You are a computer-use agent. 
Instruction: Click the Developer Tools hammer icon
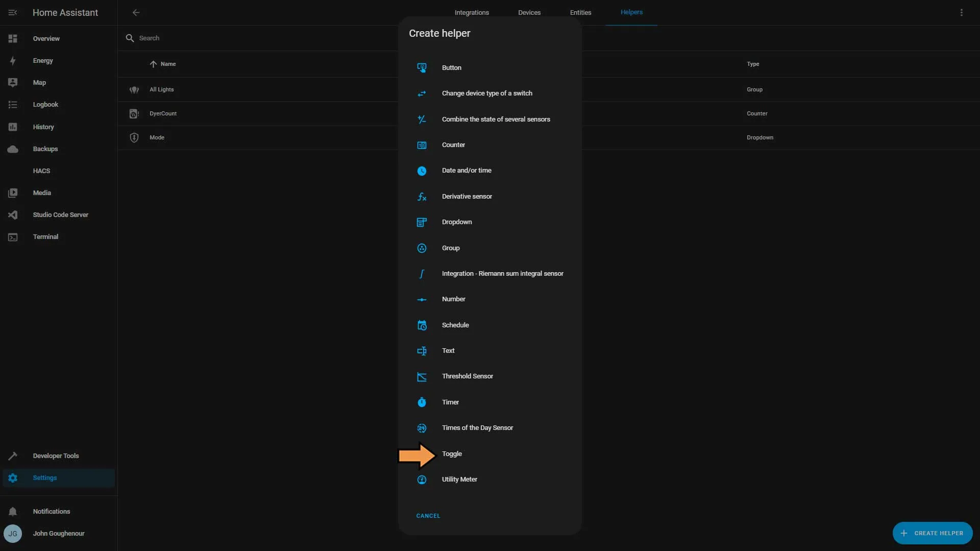click(x=13, y=456)
